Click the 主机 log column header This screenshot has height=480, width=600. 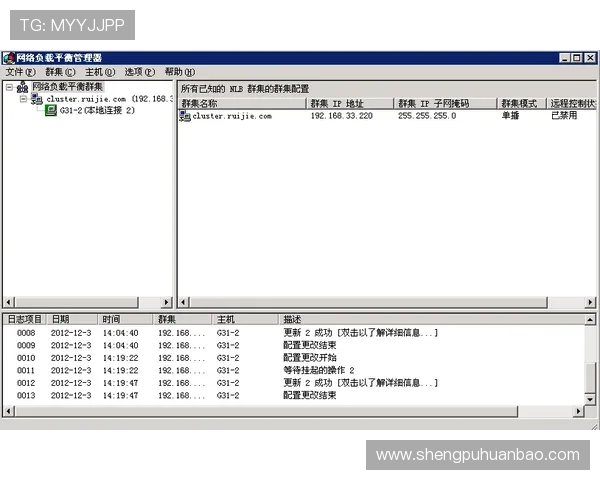[x=245, y=319]
